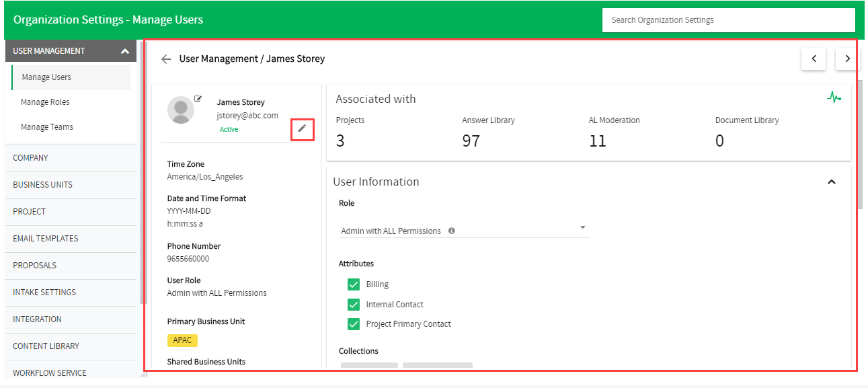Collapse the User Management sidebar section
The image size is (868, 388).
(x=124, y=51)
